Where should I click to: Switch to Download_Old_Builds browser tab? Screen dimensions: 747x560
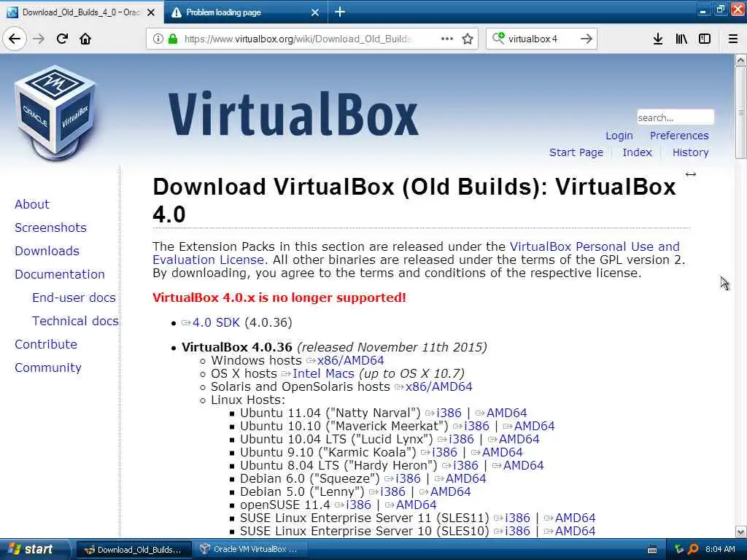tap(81, 12)
